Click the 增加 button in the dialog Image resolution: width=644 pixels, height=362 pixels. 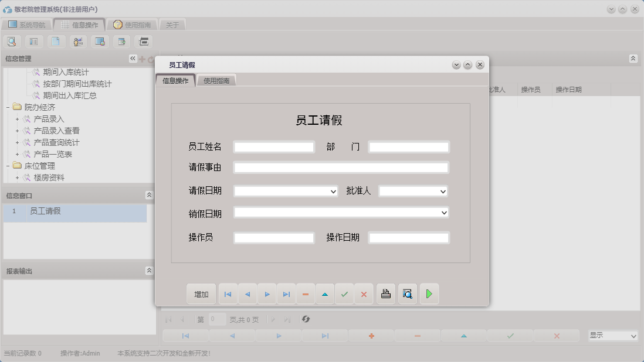[x=201, y=293]
